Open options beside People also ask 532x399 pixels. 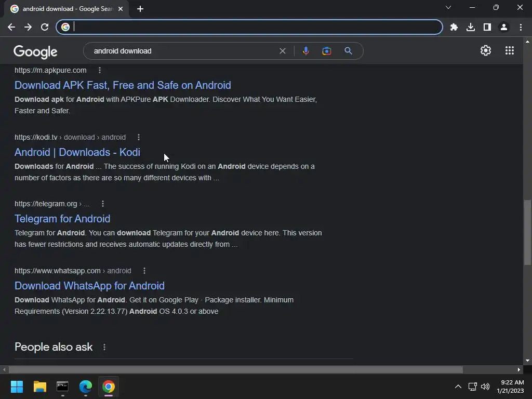tap(104, 347)
